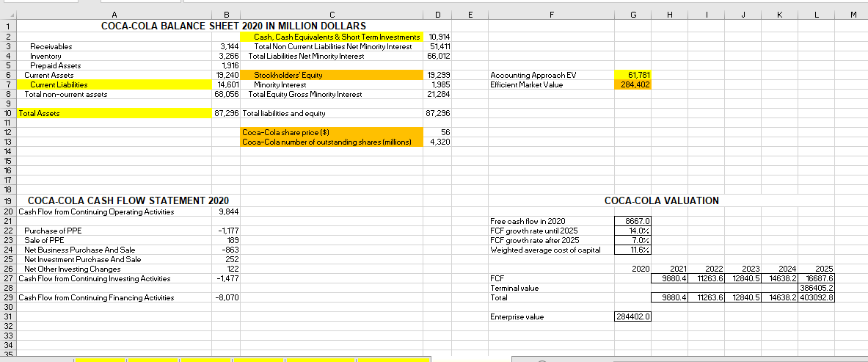Select the Current Assets value 19,240
Viewport: 868px width, 362px height.
pyautogui.click(x=226, y=75)
